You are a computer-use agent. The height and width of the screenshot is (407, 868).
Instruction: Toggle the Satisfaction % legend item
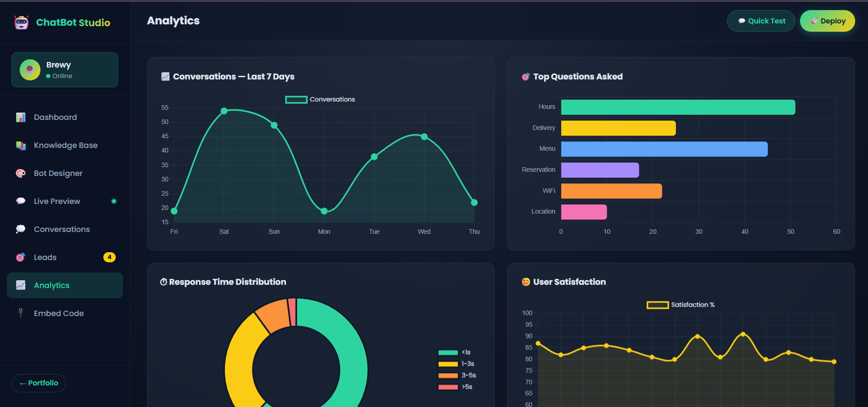tap(681, 305)
